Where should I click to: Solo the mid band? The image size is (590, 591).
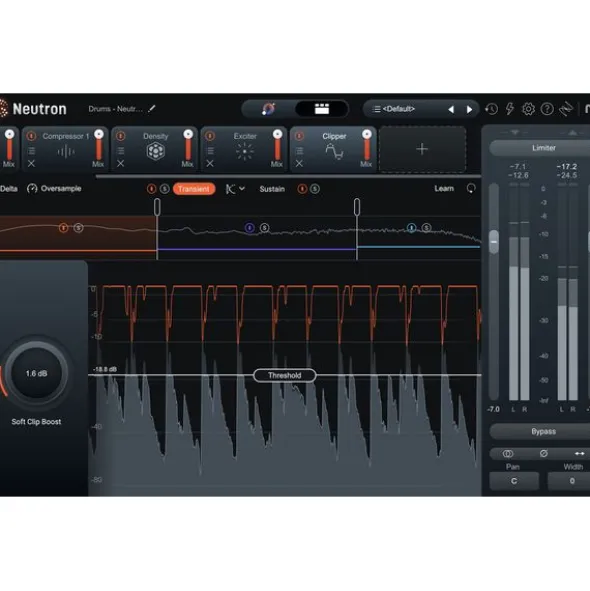[x=265, y=228]
